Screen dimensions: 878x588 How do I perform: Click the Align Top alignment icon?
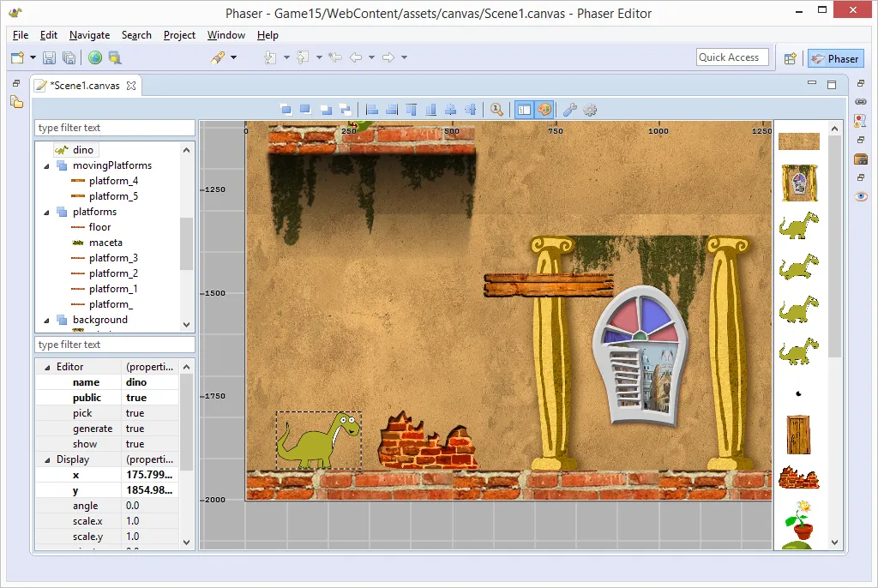(411, 109)
